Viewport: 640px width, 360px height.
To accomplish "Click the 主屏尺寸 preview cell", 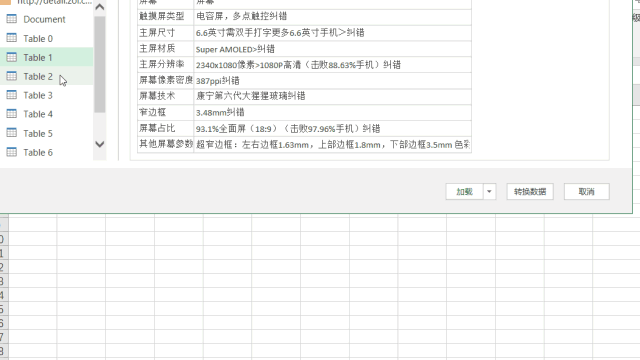I will pyautogui.click(x=165, y=33).
